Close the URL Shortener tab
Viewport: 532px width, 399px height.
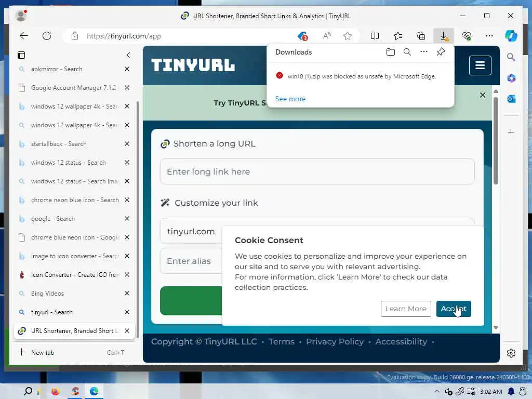point(127,331)
